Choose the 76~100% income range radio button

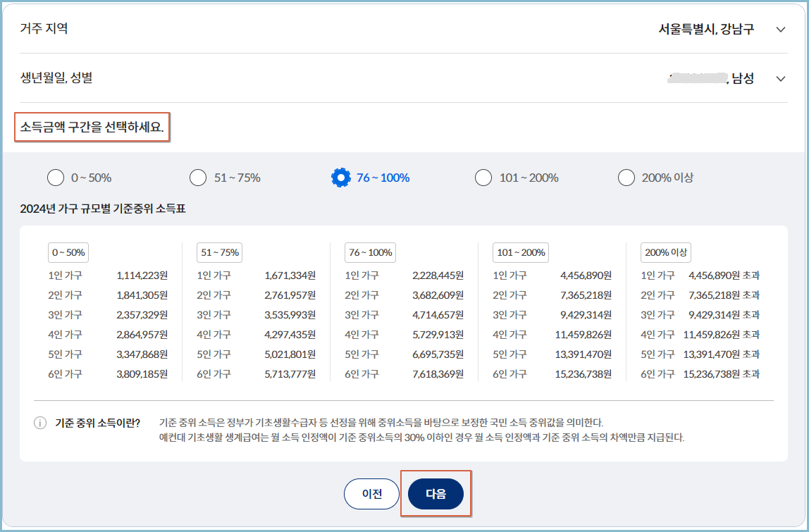pos(340,178)
